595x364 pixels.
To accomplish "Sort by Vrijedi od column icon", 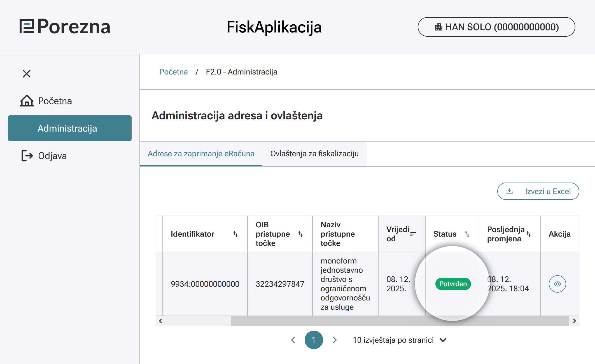I will click(x=413, y=234).
